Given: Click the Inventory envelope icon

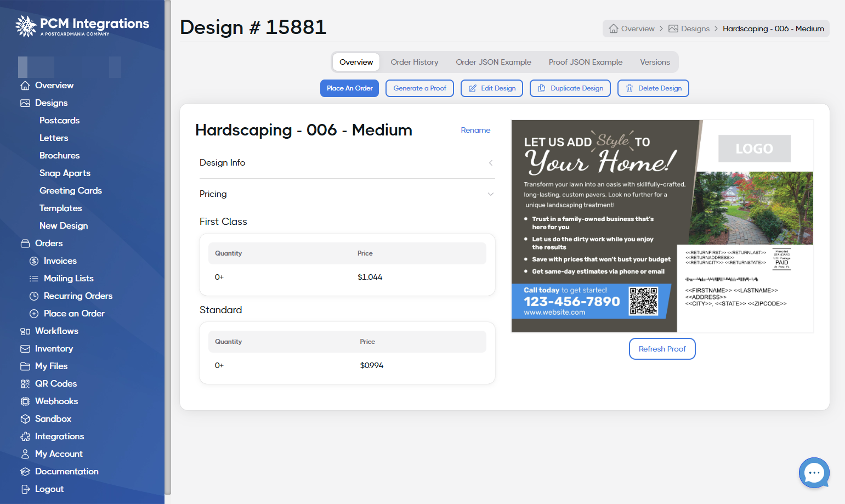Looking at the screenshot, I should pos(25,349).
